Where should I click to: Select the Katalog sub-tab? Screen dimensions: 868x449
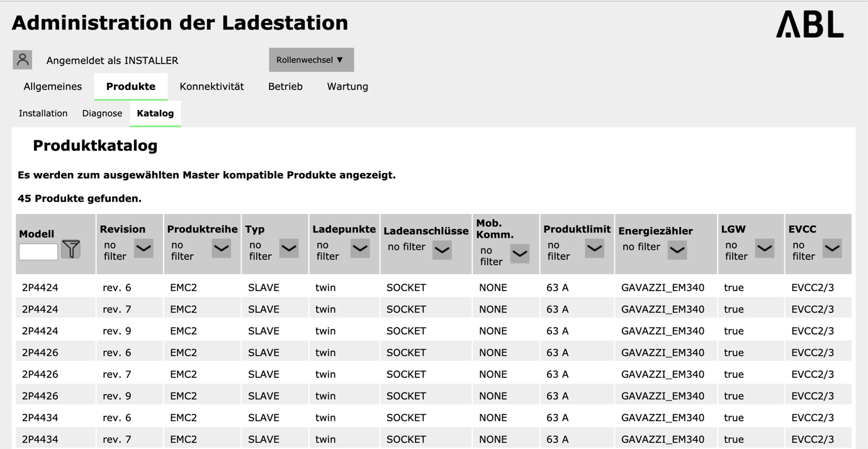pos(155,113)
